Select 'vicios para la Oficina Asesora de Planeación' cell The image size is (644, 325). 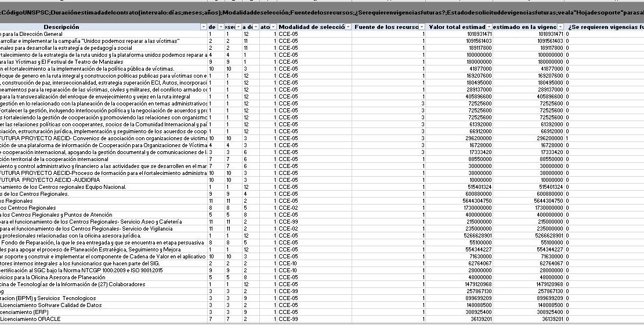103,277
